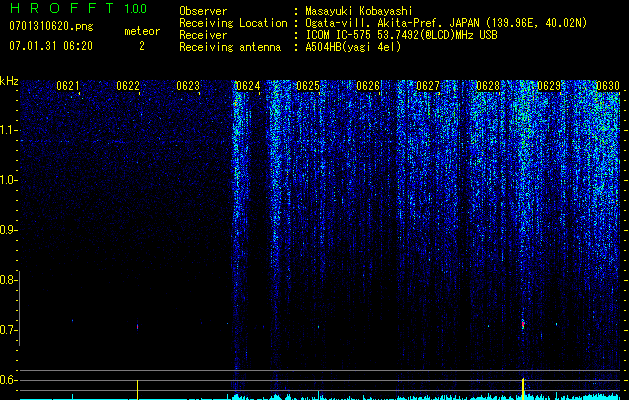The image size is (629, 400).
Task: Click the antenna text A504HB(yagi 4el)
Action: 353,47
